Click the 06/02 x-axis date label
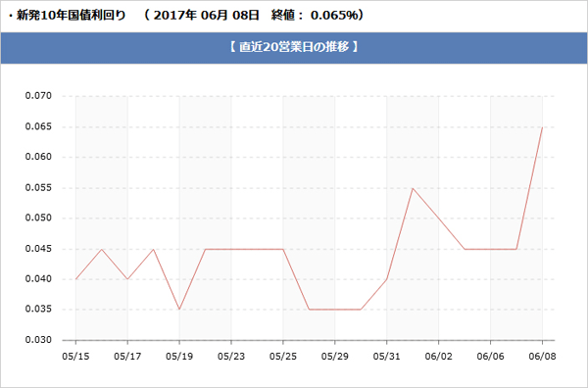 [x=438, y=356]
